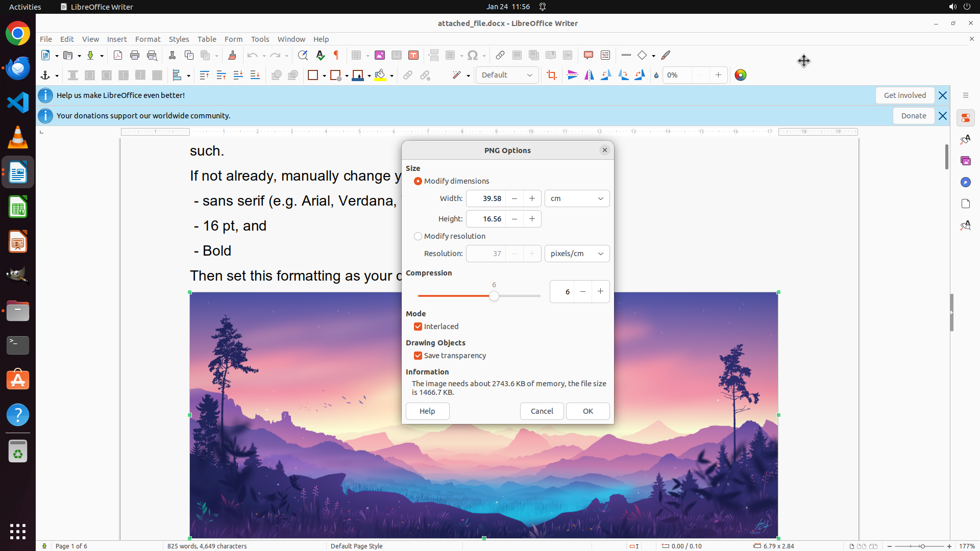980x551 pixels.
Task: Click the Anchor icon in the toolbar
Action: click(x=45, y=75)
